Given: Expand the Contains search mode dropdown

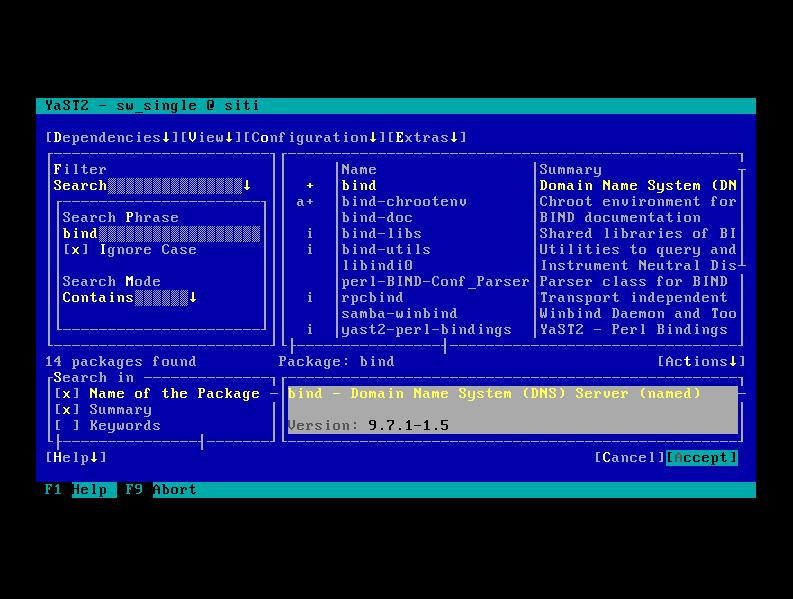Looking at the screenshot, I should pos(129,297).
